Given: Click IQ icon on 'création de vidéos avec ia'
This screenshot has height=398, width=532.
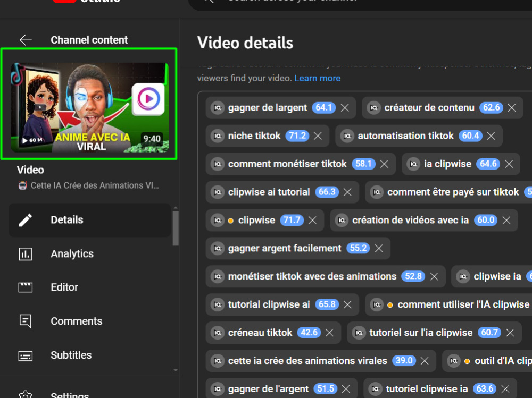Looking at the screenshot, I should (342, 221).
